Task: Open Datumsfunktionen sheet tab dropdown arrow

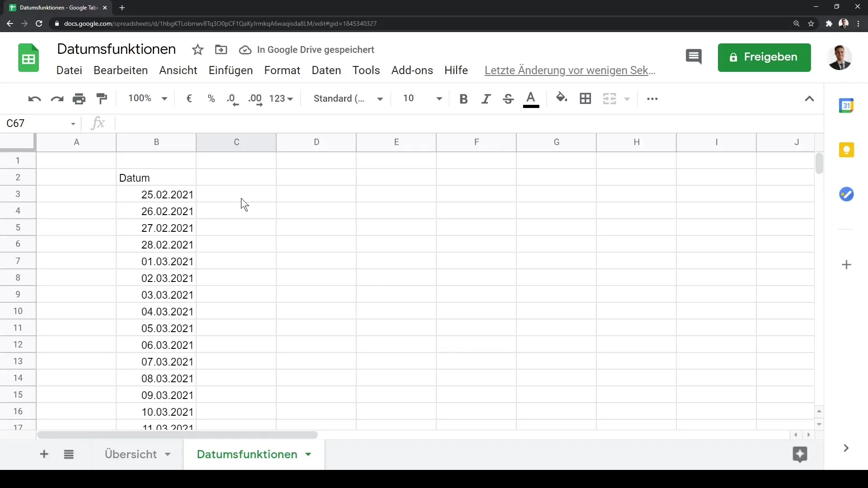Action: 308,454
